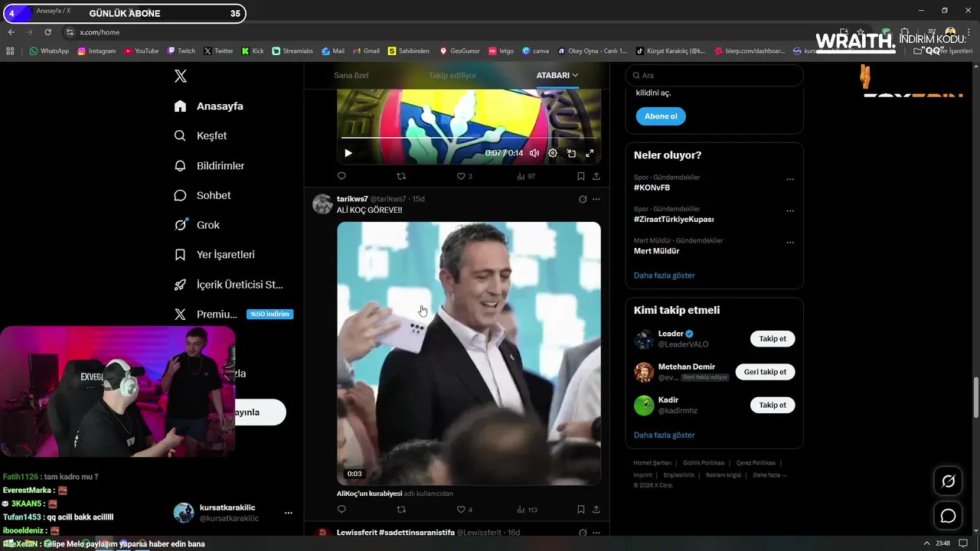Open more options for #ZiraatTürkiyeKupası trend
980x551 pixels.
coord(790,211)
